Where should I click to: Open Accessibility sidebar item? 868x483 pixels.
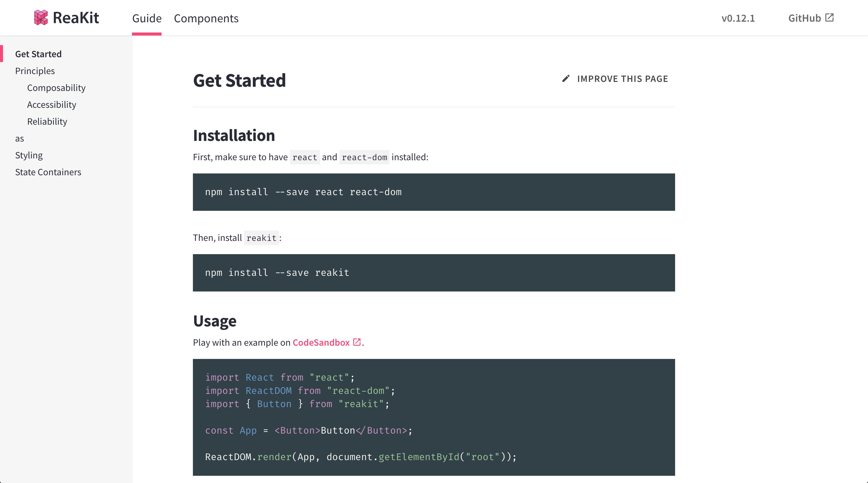point(52,105)
